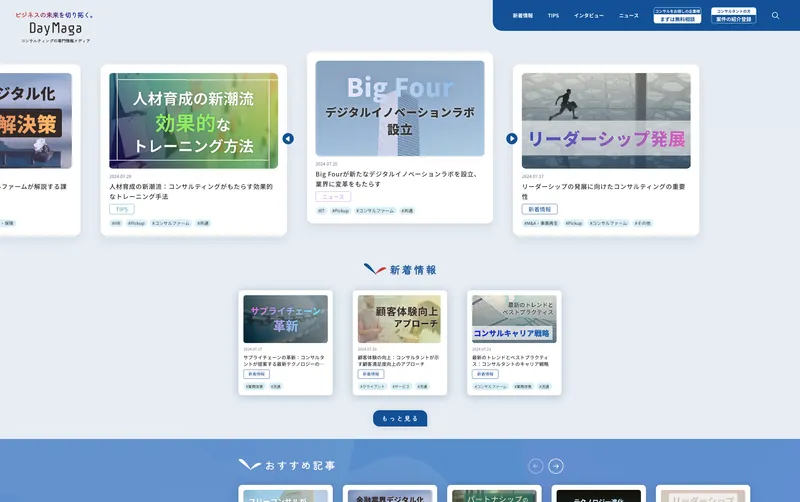The height and width of the screenshot is (502, 800).
Task: Open the サプライチェーン革新 article thumbnail
Action: pos(285,319)
